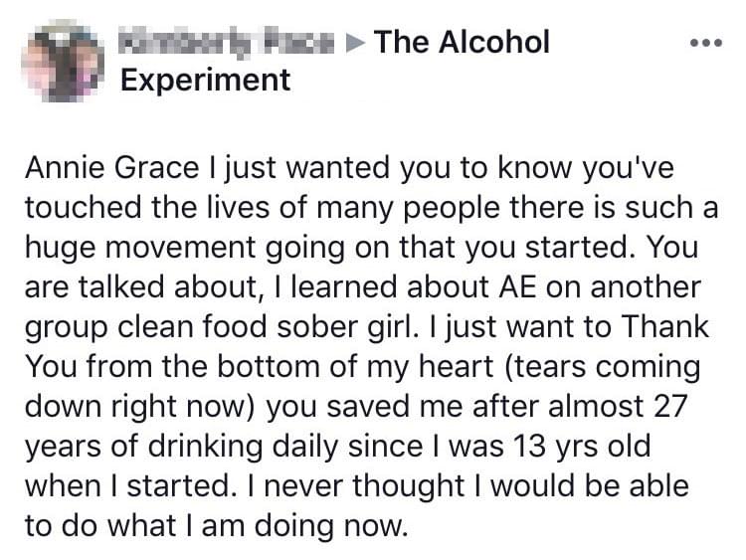This screenshot has width=746, height=560.
Task: Open the three-dot post options menu
Action: 706,45
